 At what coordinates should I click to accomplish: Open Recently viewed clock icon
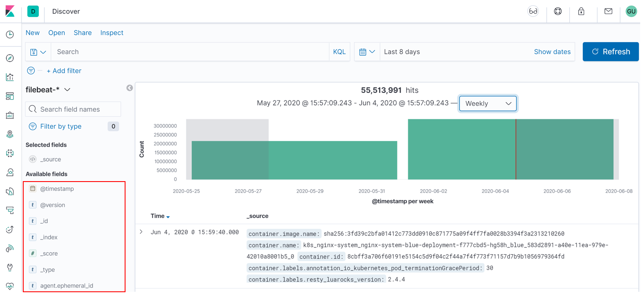click(10, 35)
